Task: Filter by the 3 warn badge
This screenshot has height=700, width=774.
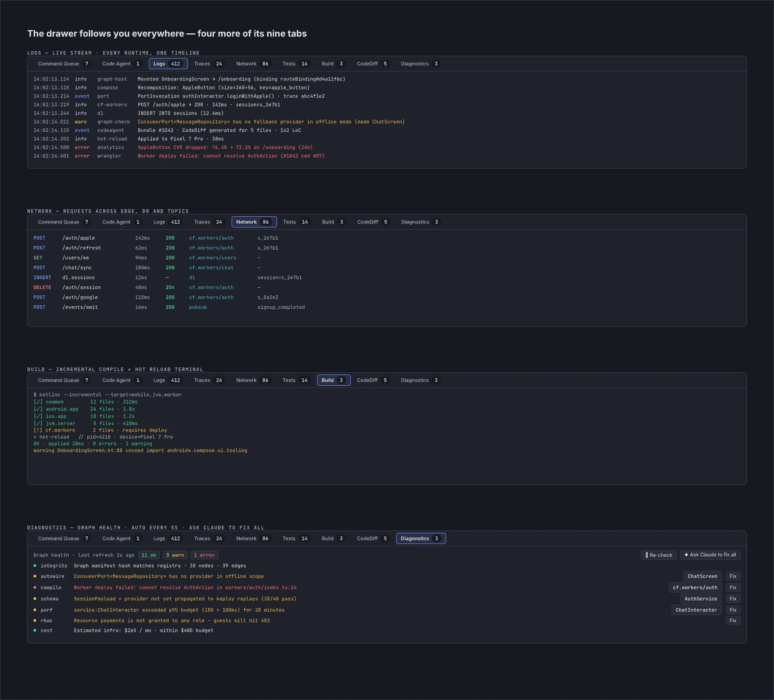Action: point(175,555)
